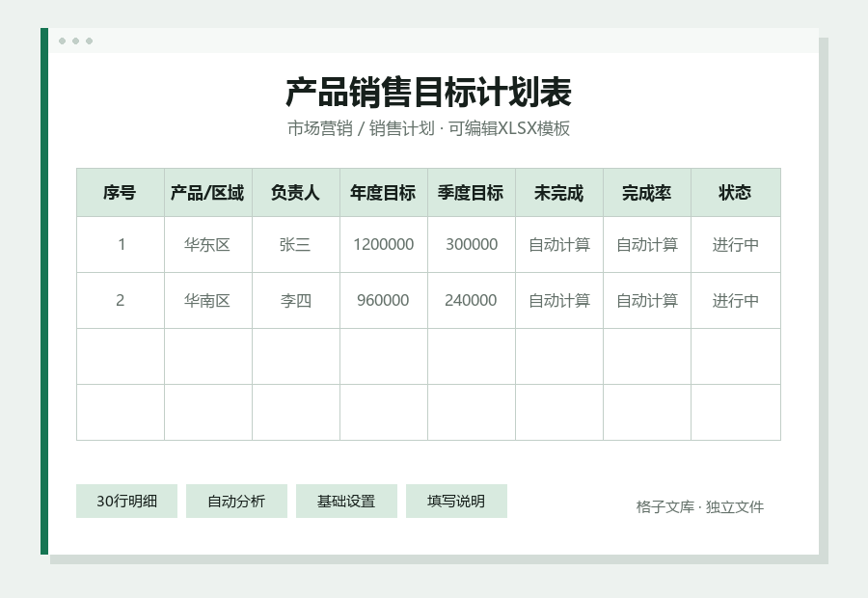This screenshot has width=868, height=598.
Task: Select the 序号 cell with value 2
Action: pos(121,301)
